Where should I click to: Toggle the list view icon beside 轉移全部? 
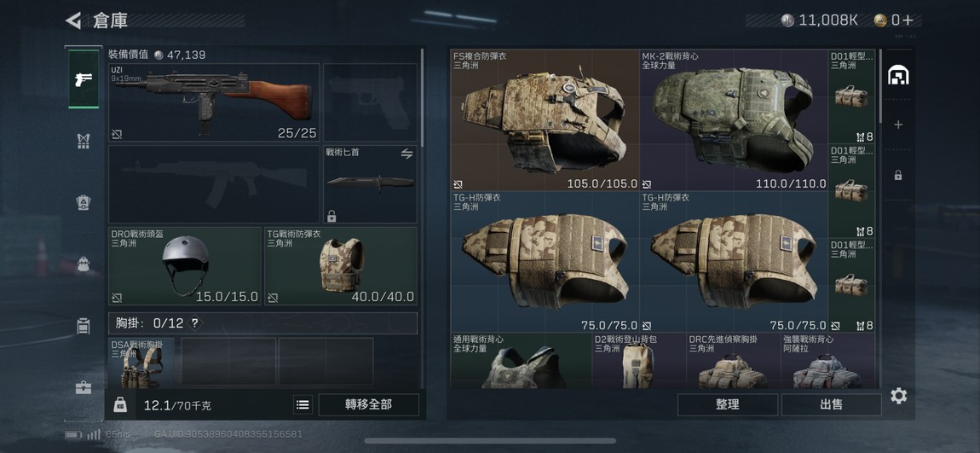tap(303, 405)
